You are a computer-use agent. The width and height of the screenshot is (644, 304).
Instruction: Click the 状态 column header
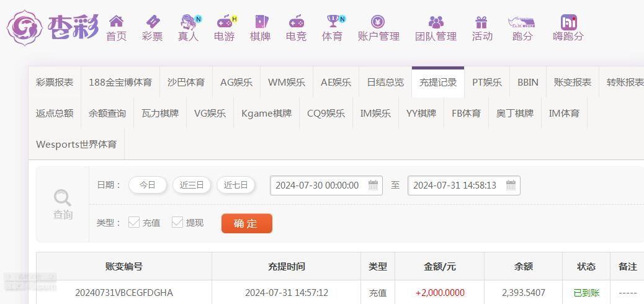pos(586,267)
